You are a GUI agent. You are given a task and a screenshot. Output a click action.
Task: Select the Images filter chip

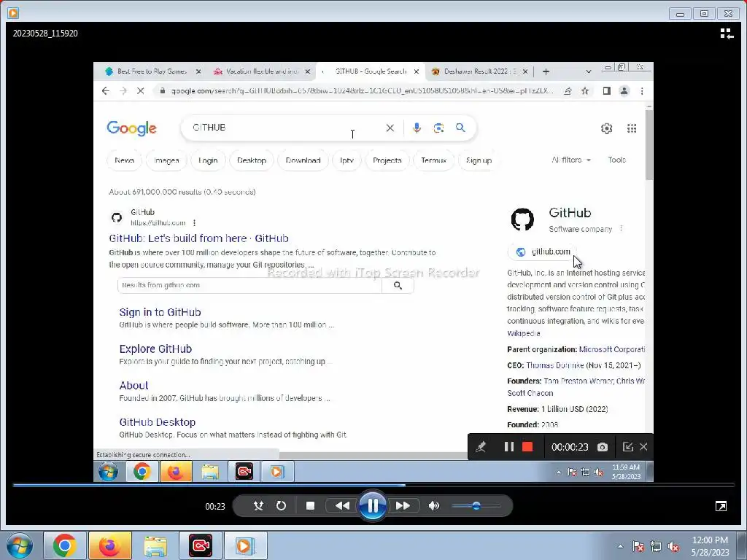166,160
